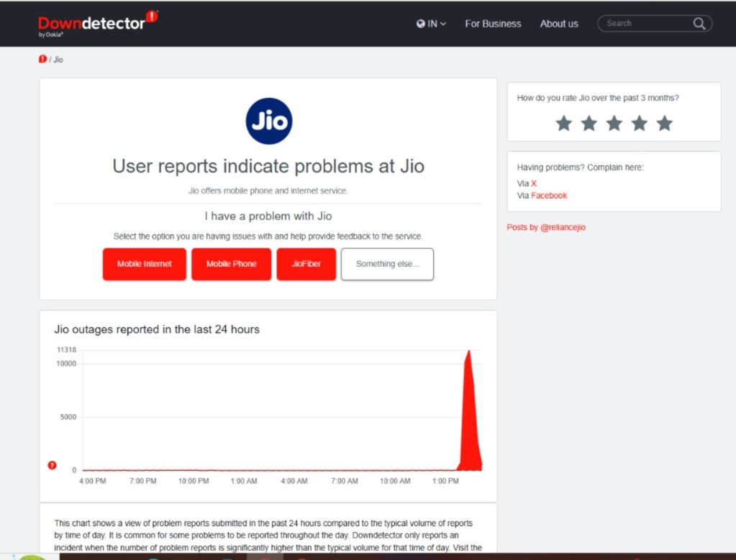The image size is (736, 560).
Task: Open the For Business menu item
Action: pyautogui.click(x=493, y=24)
